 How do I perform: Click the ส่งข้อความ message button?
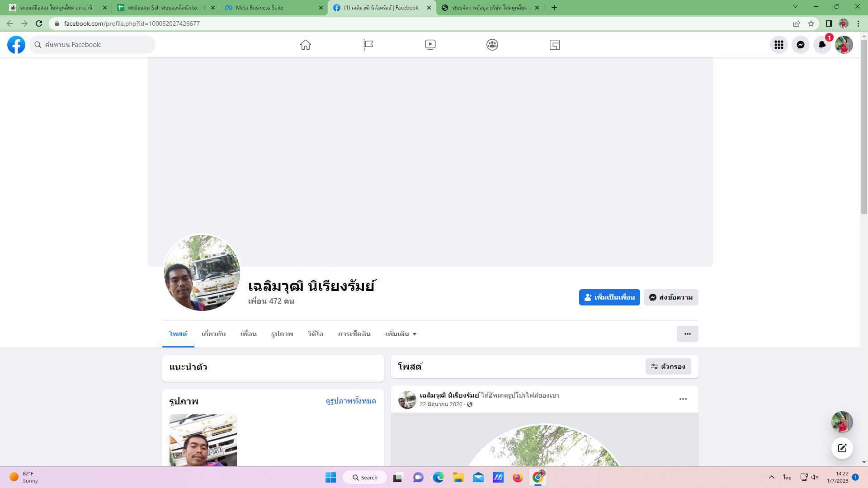point(670,297)
